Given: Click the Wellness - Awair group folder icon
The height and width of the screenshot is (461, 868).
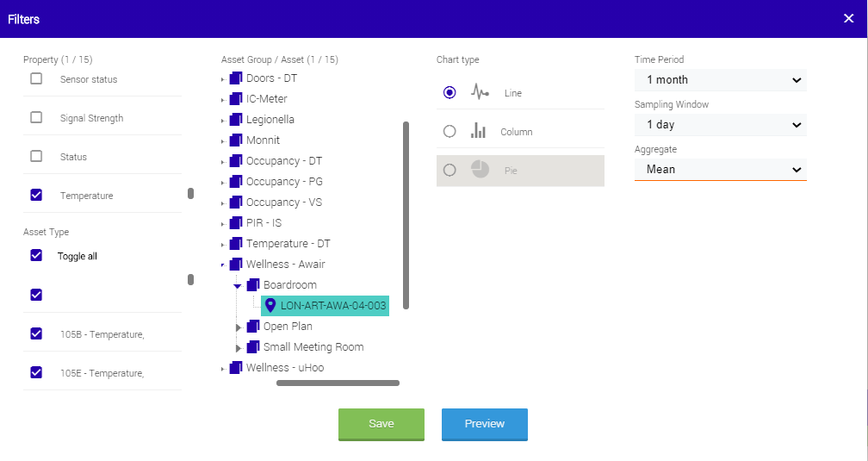Looking at the screenshot, I should (236, 265).
